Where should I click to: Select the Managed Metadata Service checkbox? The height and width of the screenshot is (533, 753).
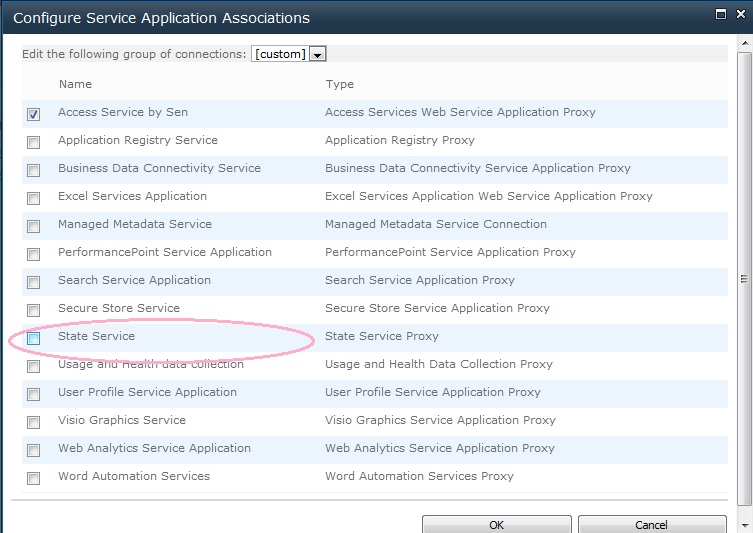pyautogui.click(x=34, y=226)
